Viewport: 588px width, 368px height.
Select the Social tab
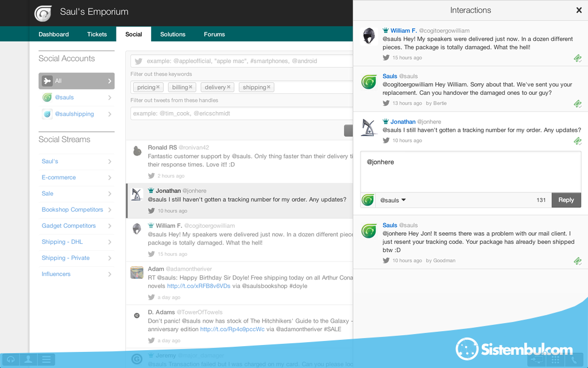133,34
